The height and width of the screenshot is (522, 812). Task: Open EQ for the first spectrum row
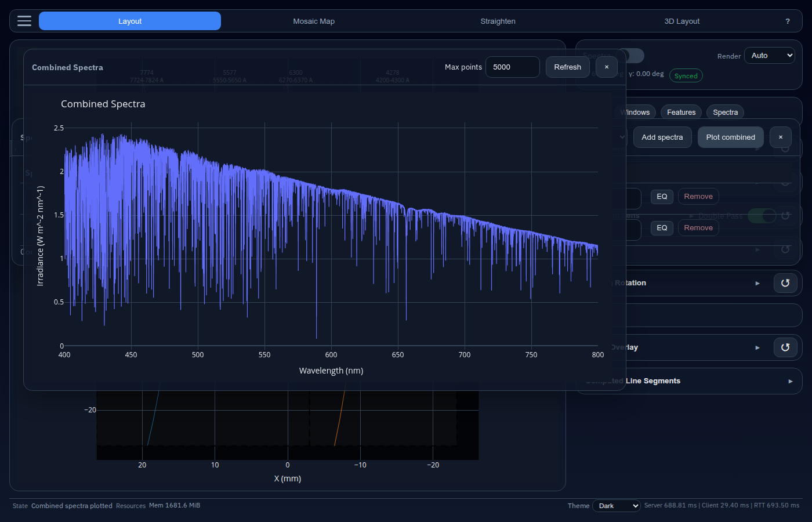tap(662, 197)
